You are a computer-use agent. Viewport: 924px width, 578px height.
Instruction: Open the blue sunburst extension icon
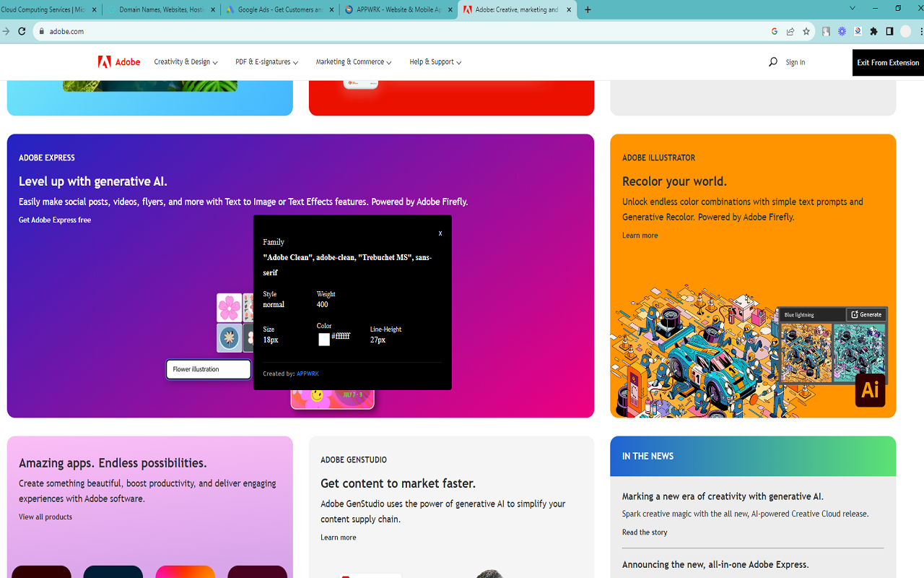[842, 31]
